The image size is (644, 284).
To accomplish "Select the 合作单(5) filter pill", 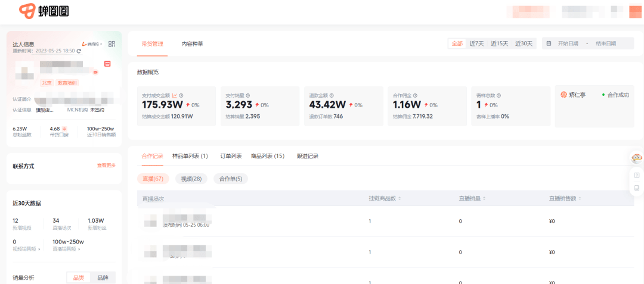I will point(231,179).
